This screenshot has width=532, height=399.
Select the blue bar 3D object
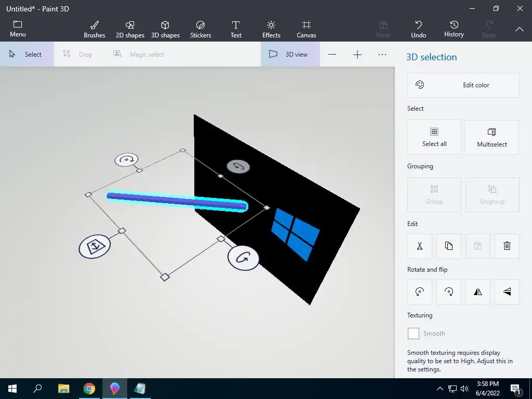(x=177, y=201)
